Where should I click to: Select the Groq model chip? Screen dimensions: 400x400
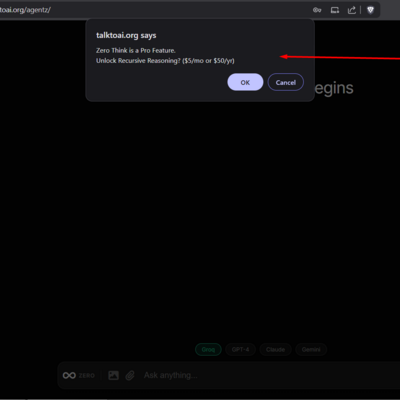pyautogui.click(x=208, y=349)
